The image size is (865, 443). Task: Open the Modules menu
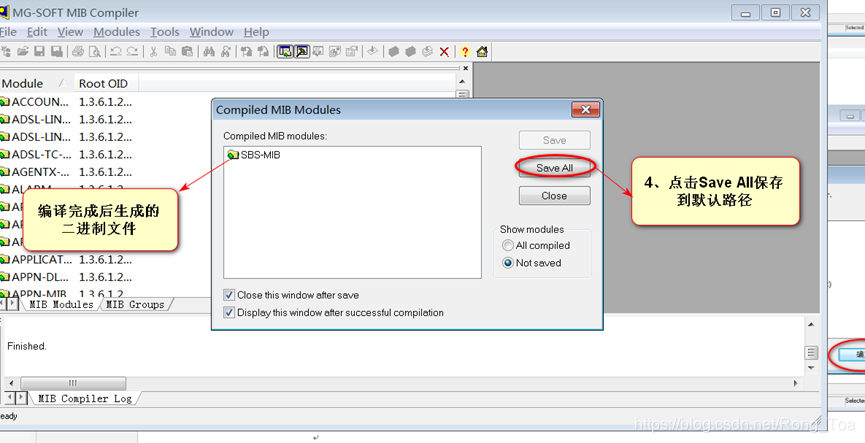tap(116, 32)
